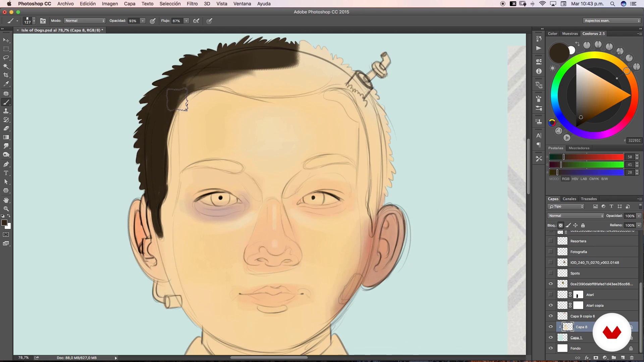Open the brush Modo dropdown
The width and height of the screenshot is (644, 362).
tap(85, 21)
